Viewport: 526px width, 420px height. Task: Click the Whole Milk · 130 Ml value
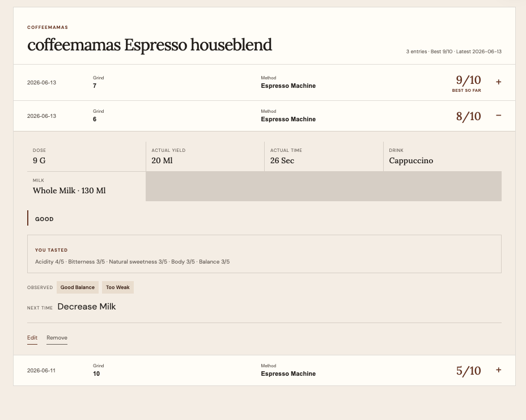69,190
